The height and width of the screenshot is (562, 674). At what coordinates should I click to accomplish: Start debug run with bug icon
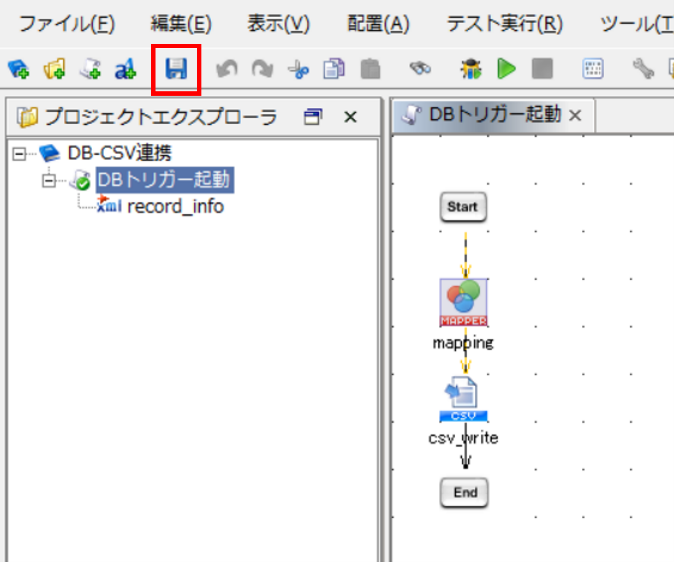(x=471, y=69)
